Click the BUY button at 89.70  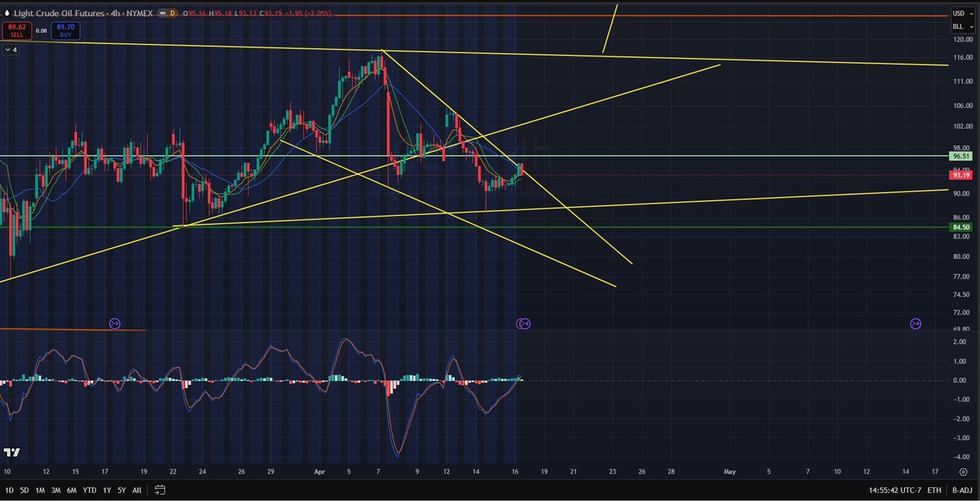65,31
